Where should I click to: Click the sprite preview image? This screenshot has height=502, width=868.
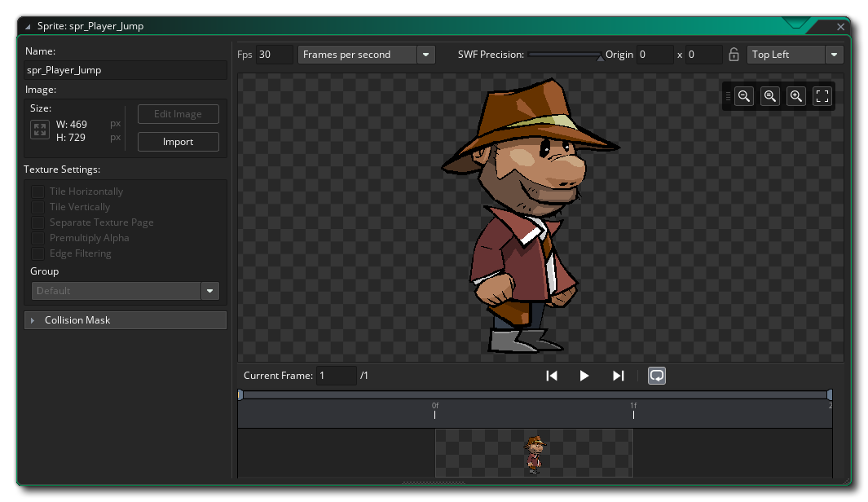coord(531,216)
